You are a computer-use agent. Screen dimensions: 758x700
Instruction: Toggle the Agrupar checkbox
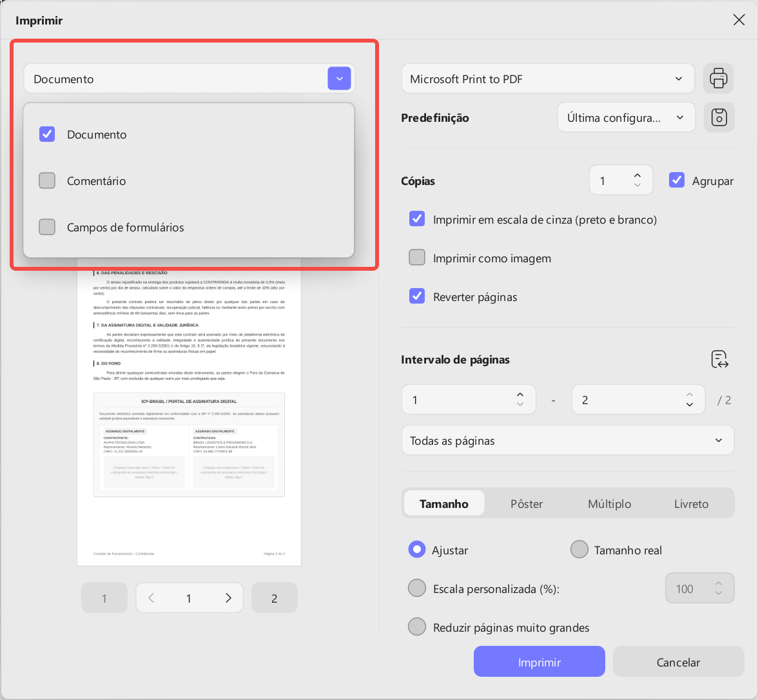677,180
